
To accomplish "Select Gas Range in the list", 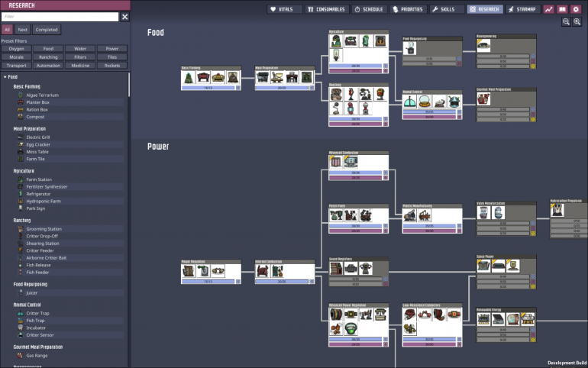I will (x=70, y=356).
